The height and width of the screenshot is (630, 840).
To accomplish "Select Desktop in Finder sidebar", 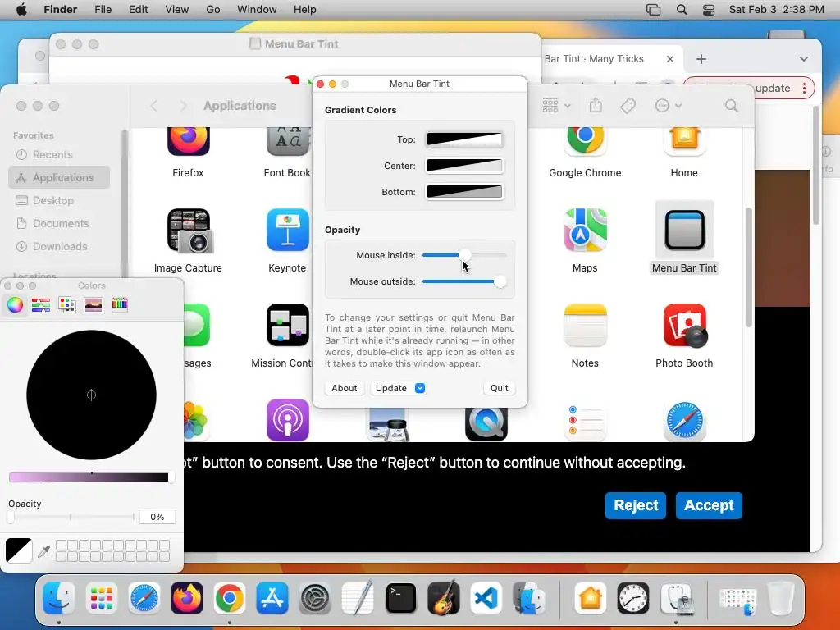I will click(x=59, y=201).
